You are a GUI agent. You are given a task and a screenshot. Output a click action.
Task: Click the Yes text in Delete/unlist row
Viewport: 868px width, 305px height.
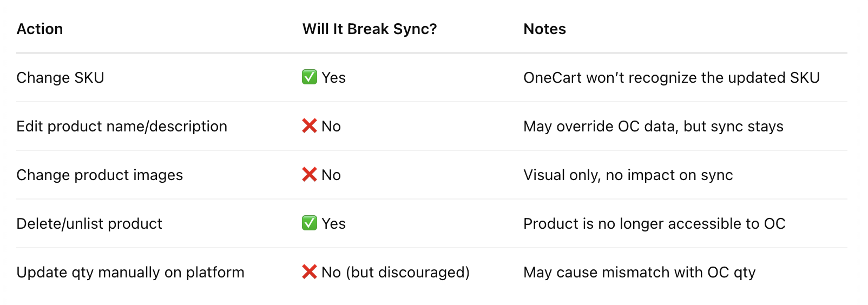tap(333, 224)
